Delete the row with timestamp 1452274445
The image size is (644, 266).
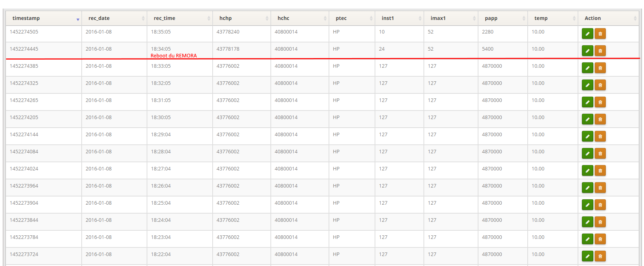click(x=600, y=51)
